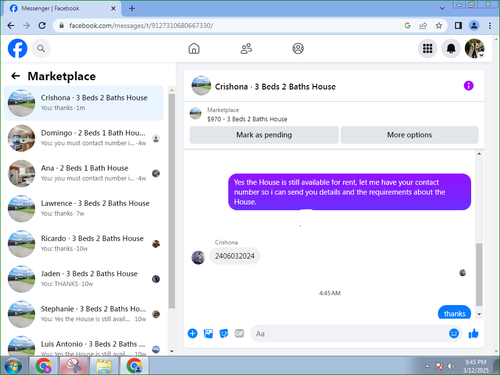This screenshot has height=375, width=500.
Task: Open Ana 2 Beds 1 Bath House conversation
Action: coord(84,173)
